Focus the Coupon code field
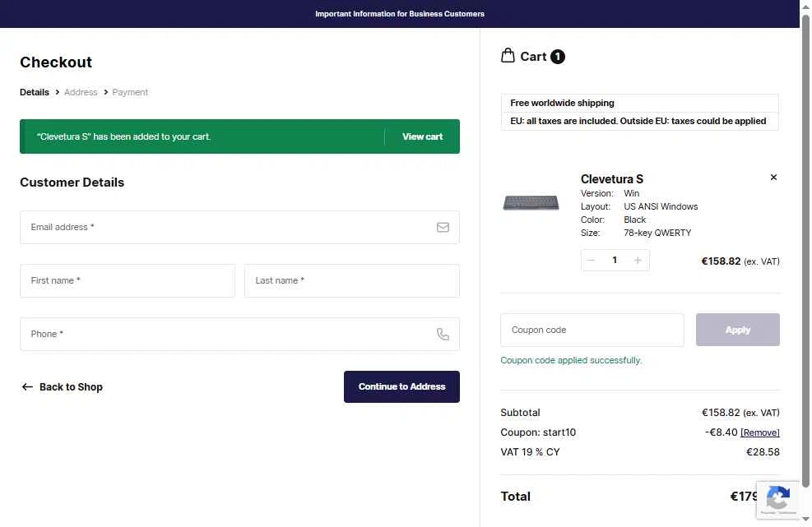Image resolution: width=812 pixels, height=527 pixels. click(592, 330)
